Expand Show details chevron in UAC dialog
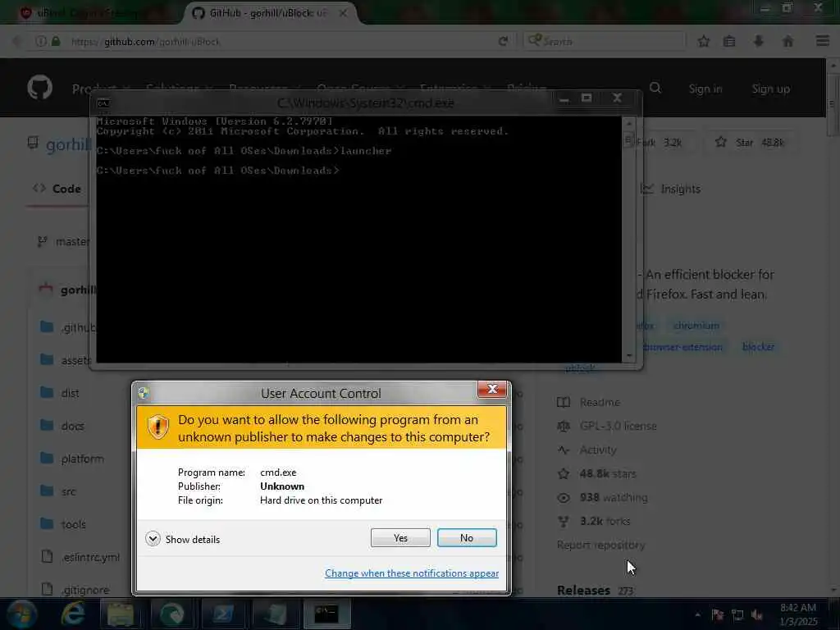The height and width of the screenshot is (630, 840). tap(153, 539)
